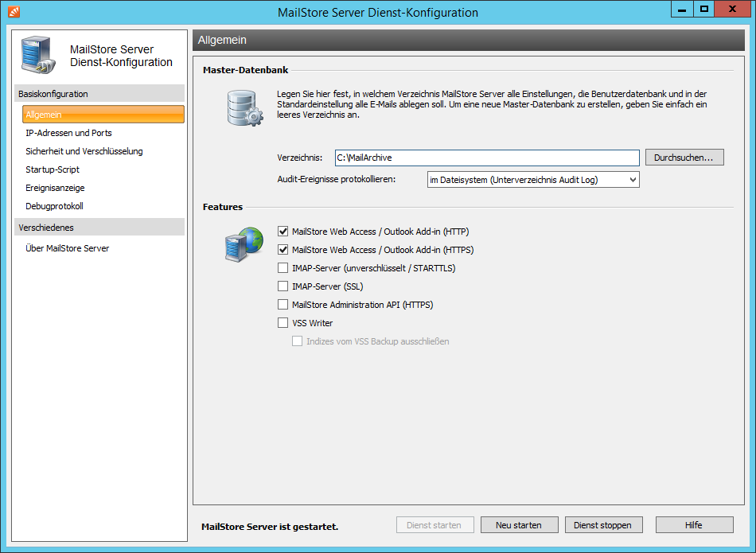Disable MailStore Web Access HTTP checkbox
This screenshot has width=756, height=553.
(283, 232)
